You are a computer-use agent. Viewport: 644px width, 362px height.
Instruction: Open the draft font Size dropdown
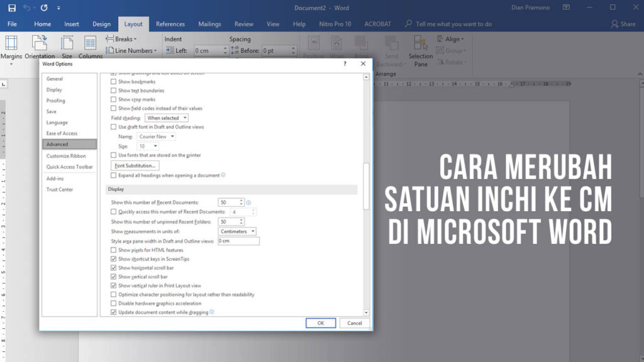[x=147, y=146]
